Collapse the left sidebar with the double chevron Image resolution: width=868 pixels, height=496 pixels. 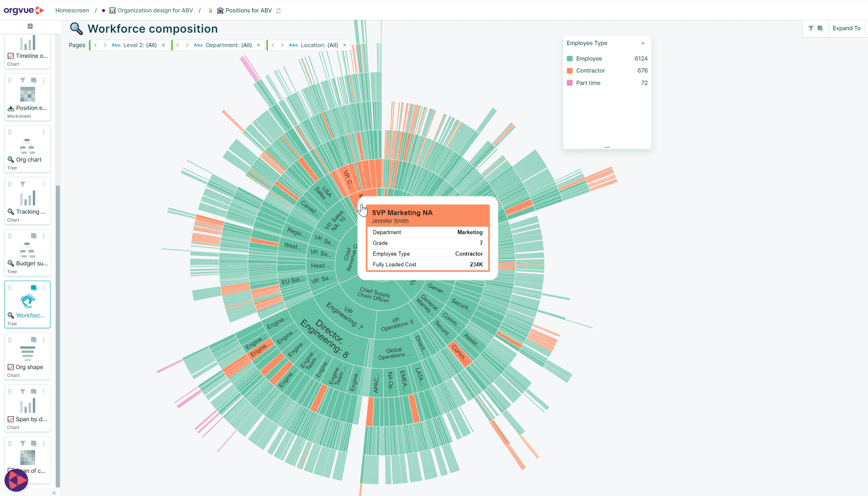(54, 492)
